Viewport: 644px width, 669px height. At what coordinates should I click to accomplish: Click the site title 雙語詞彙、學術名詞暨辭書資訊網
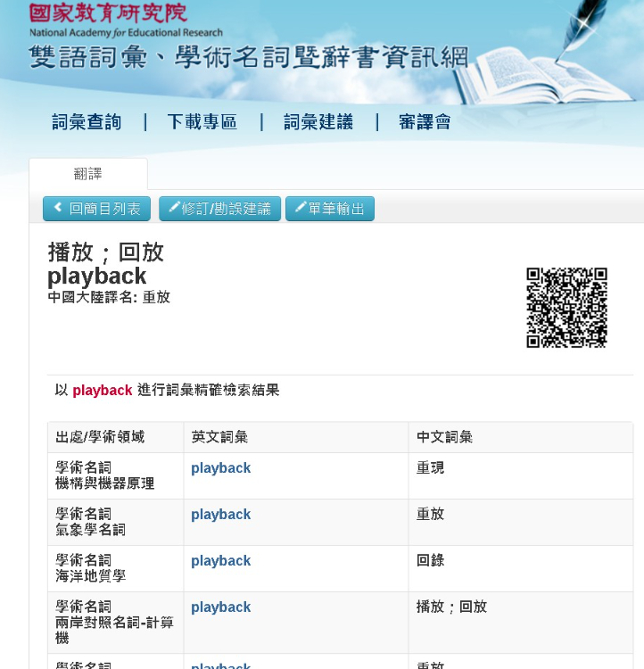click(x=249, y=57)
